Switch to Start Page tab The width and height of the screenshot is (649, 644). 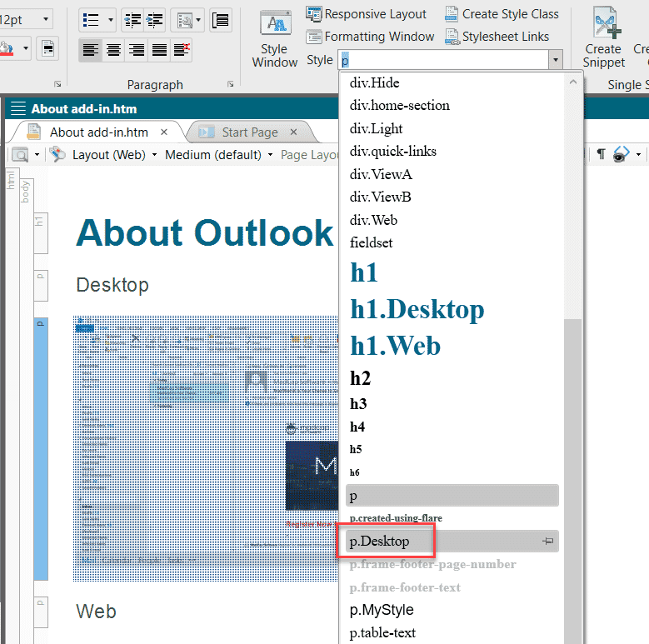coord(250,132)
